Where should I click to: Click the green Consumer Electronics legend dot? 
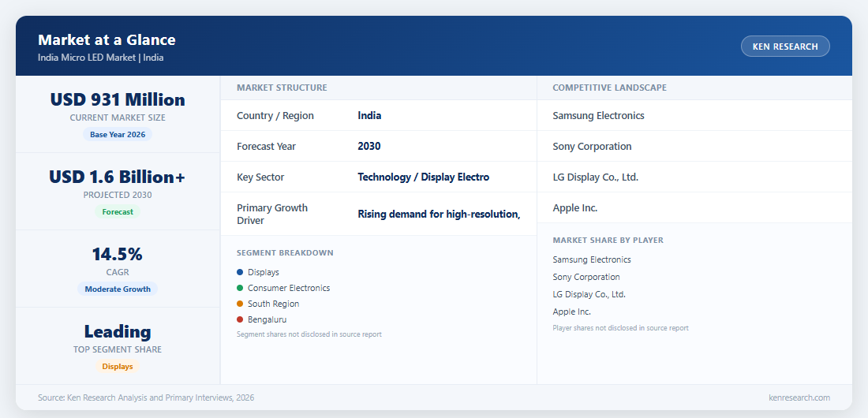(240, 288)
